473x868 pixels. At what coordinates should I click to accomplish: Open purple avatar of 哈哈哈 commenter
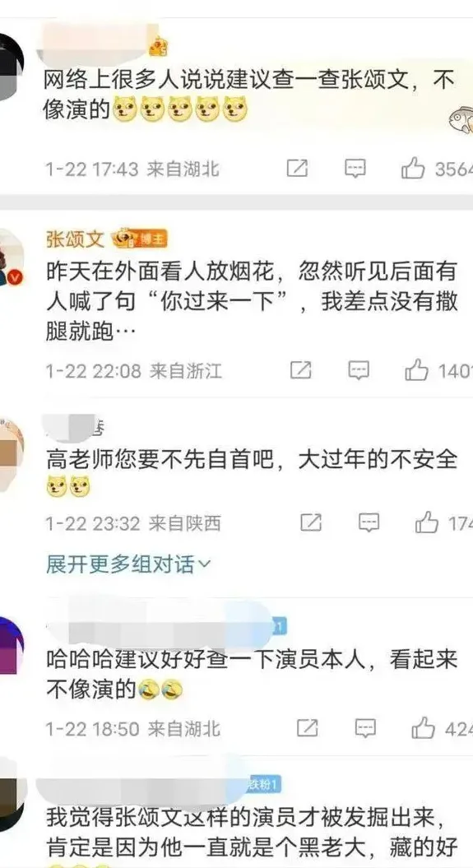pyautogui.click(x=11, y=646)
